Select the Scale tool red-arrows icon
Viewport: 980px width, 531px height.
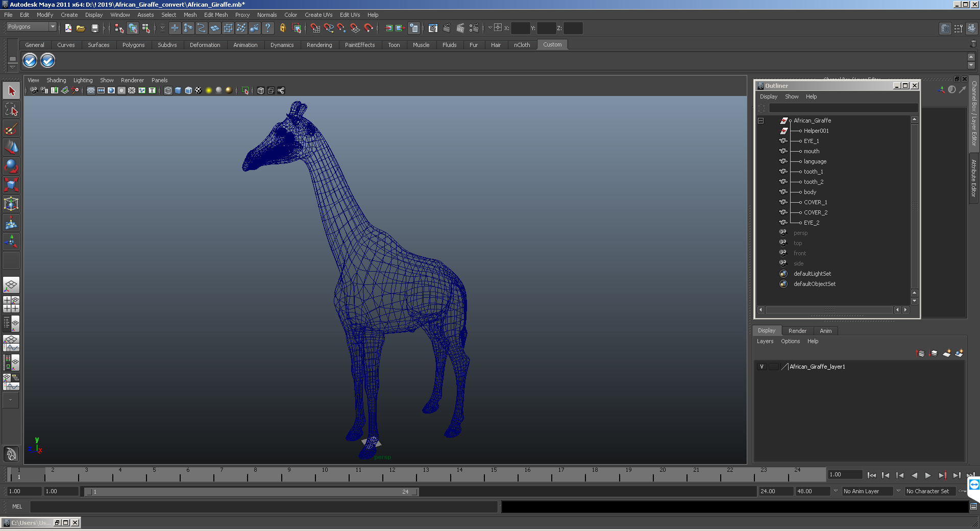click(11, 184)
